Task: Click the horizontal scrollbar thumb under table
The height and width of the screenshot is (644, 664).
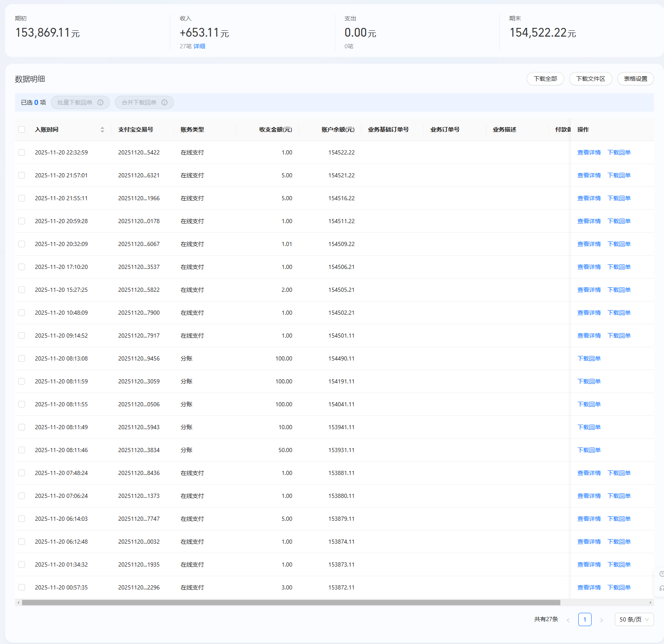Action: pyautogui.click(x=291, y=602)
